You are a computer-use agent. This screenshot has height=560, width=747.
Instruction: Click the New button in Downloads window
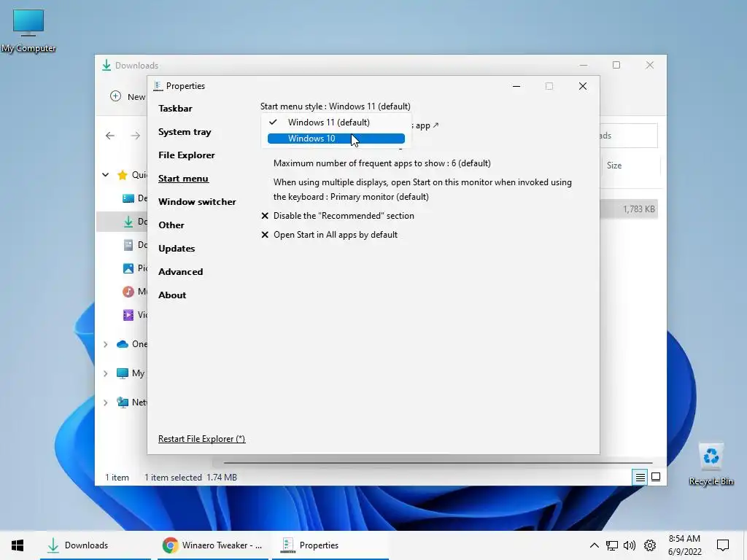128,97
